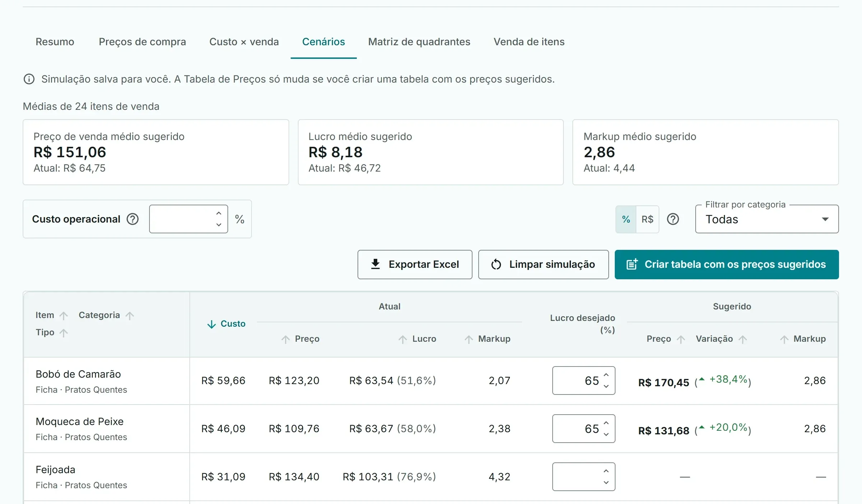Decrease Custo operacional value stepper

point(219,225)
